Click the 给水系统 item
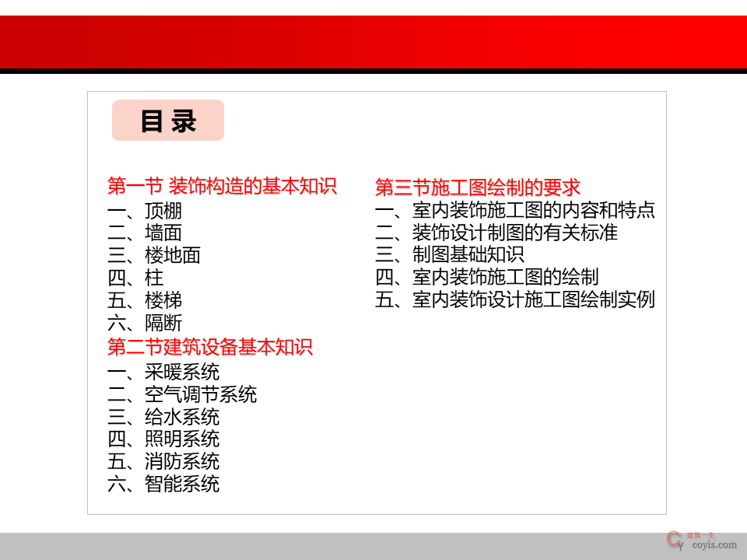This screenshot has width=747, height=560. pyautogui.click(x=182, y=417)
